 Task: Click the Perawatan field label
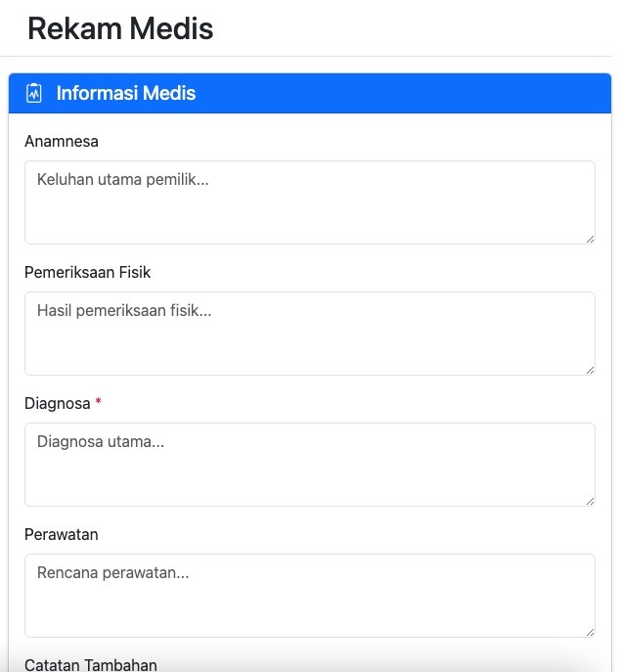pyautogui.click(x=62, y=535)
